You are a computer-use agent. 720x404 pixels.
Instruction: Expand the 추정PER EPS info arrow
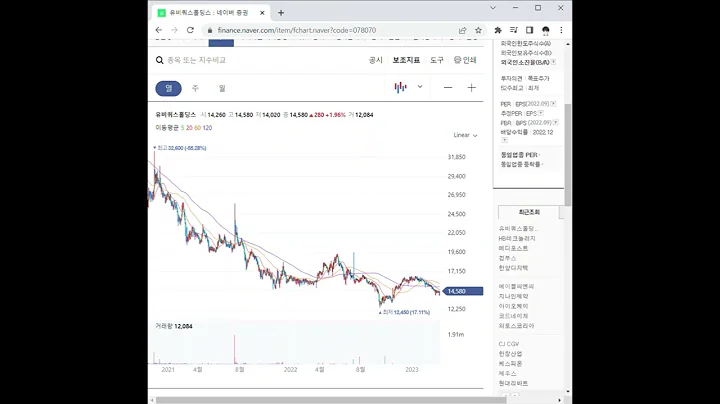(x=541, y=113)
